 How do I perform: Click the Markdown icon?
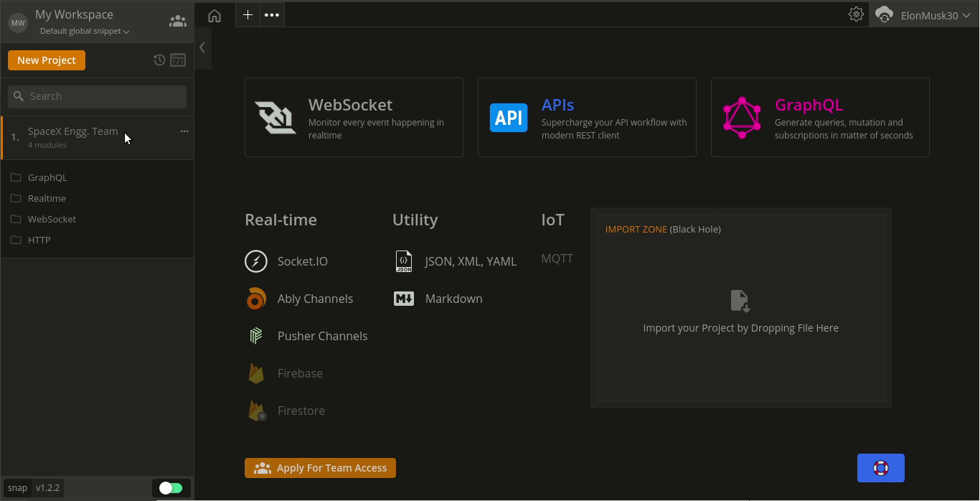404,299
